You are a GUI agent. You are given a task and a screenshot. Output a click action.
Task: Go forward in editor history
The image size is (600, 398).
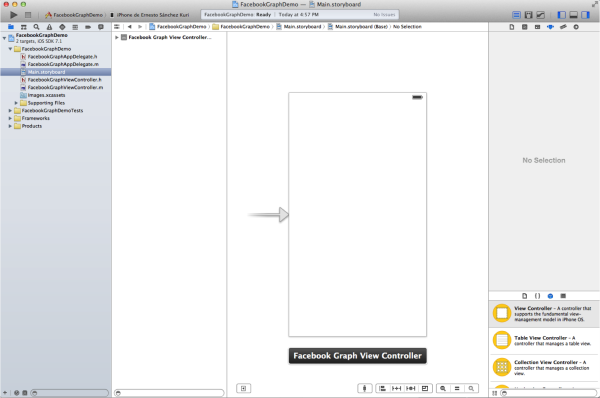click(x=140, y=27)
